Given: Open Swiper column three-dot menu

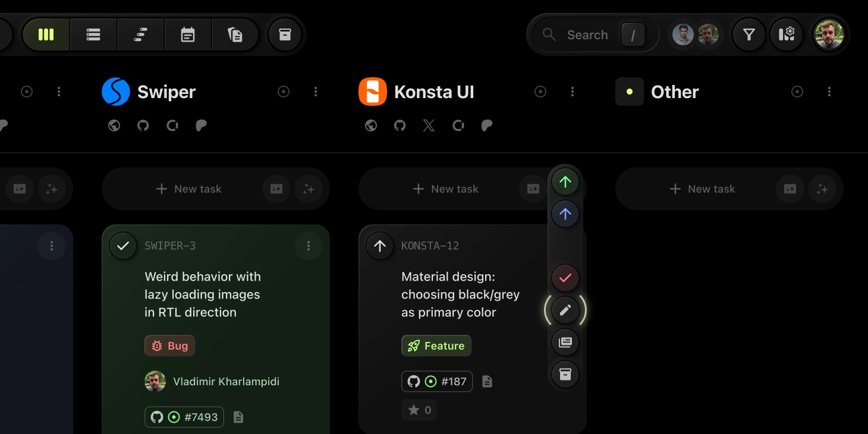Looking at the screenshot, I should (316, 92).
